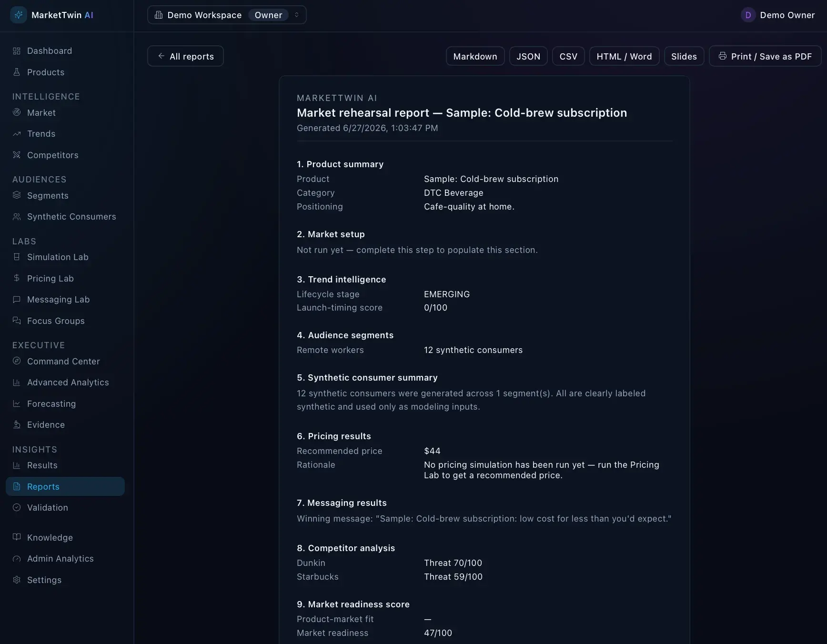Click the workspace switcher up-down chevron

coord(297,15)
